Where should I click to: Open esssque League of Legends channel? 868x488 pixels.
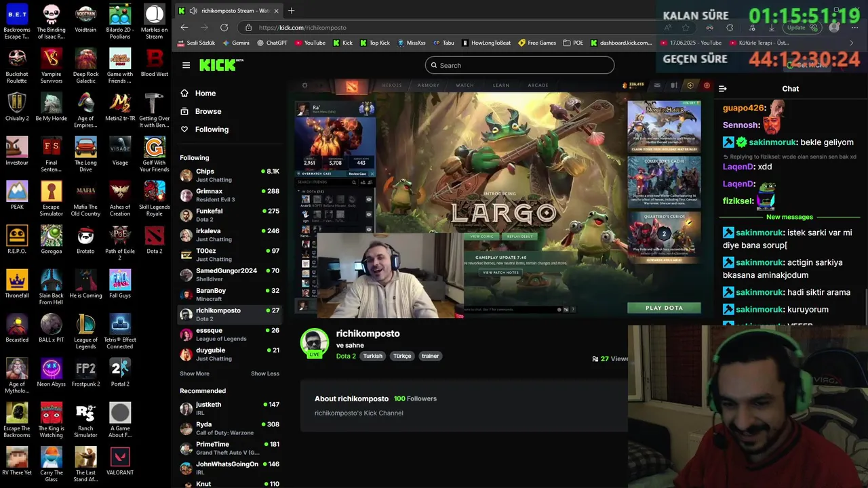pyautogui.click(x=229, y=334)
